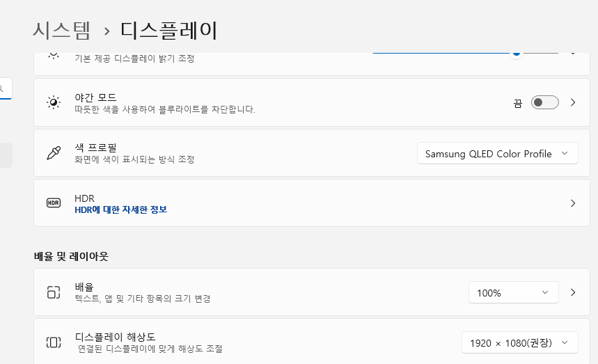Open HDR settings using the row chevron

click(x=573, y=203)
